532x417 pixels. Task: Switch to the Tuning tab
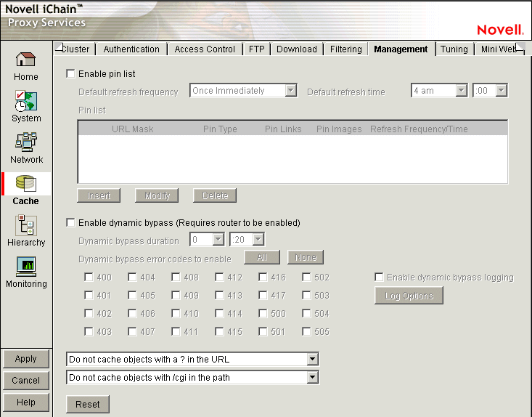(x=454, y=49)
